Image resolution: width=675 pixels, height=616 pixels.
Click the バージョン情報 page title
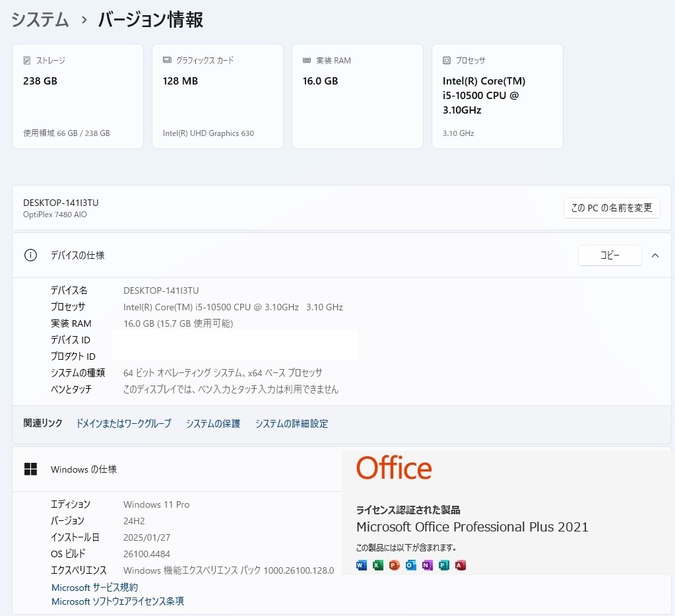(150, 20)
